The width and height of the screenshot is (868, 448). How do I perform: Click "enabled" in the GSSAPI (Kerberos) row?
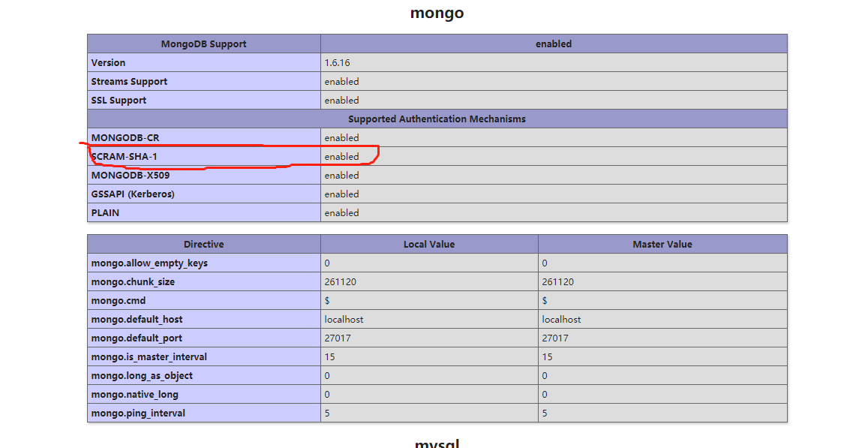click(x=341, y=194)
